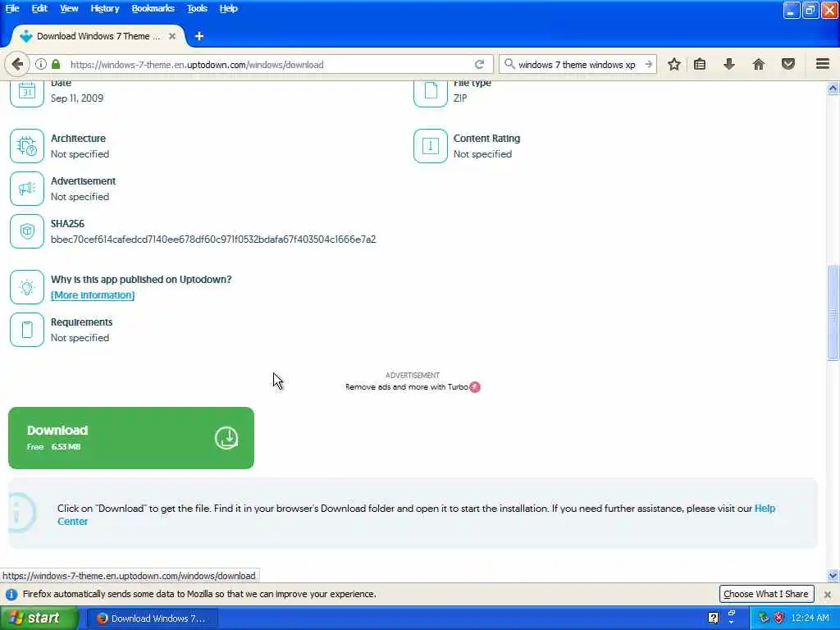Focus the search box with windows 7 theme
Image resolution: width=840 pixels, height=630 pixels.
(x=577, y=64)
